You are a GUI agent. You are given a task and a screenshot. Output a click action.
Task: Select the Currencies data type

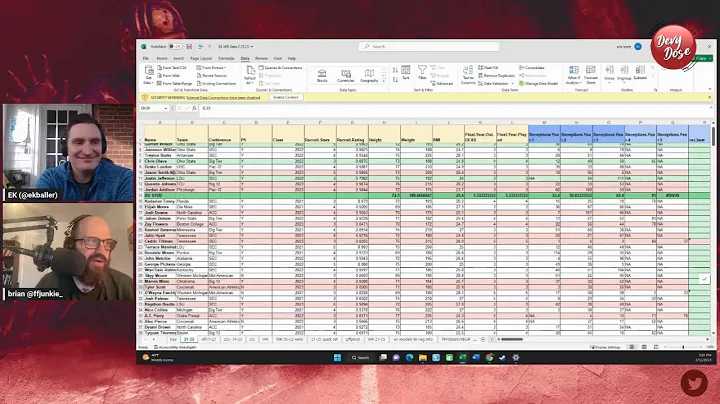(x=345, y=75)
